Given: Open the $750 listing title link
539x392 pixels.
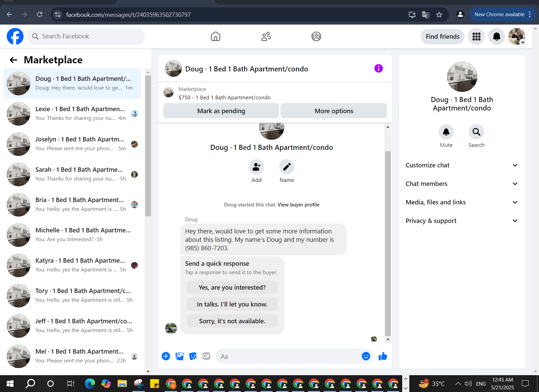Looking at the screenshot, I should click(x=225, y=98).
